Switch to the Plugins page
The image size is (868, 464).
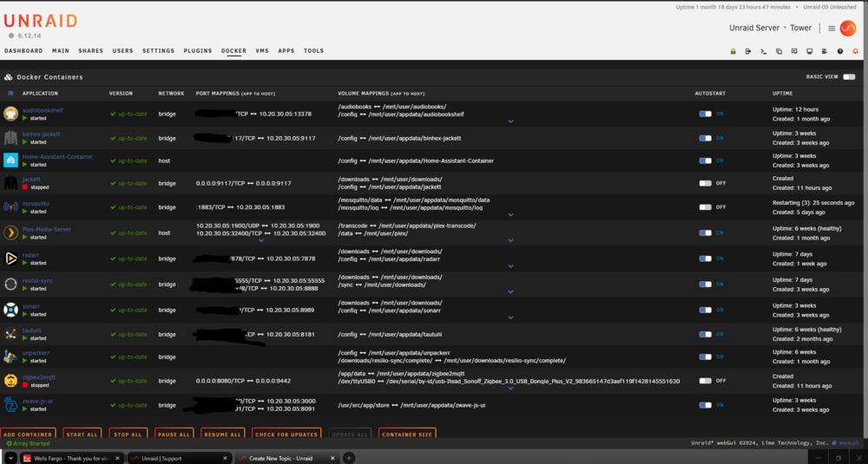pyautogui.click(x=198, y=51)
